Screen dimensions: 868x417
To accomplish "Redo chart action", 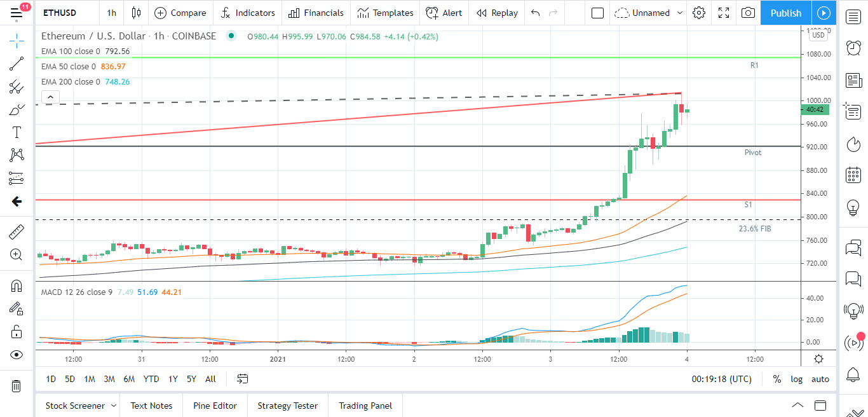I will (x=553, y=13).
